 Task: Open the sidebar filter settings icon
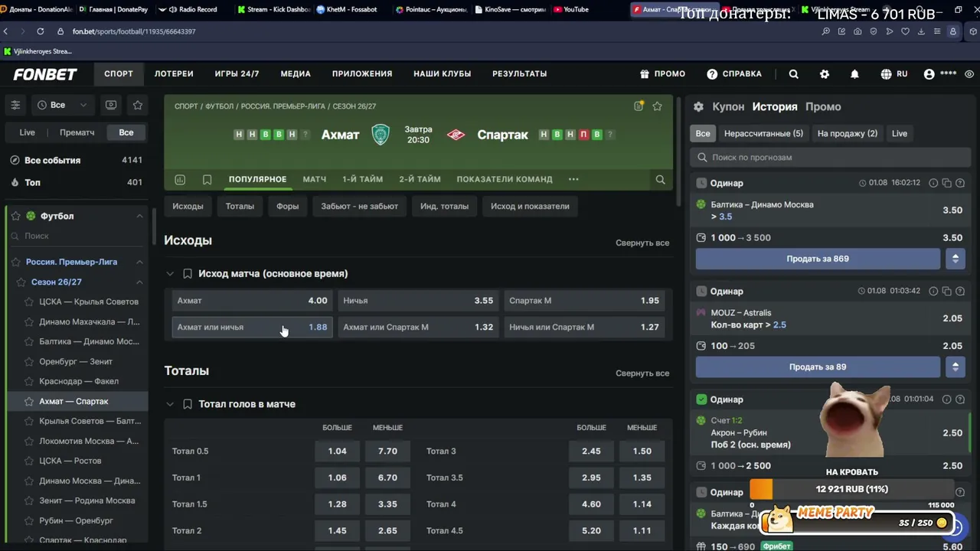(x=15, y=105)
